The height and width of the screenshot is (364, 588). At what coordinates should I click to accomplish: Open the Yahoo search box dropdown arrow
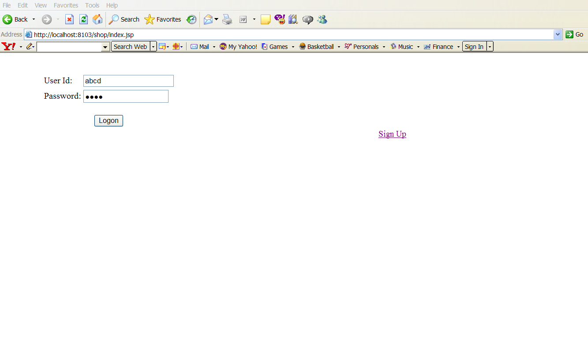pos(105,47)
